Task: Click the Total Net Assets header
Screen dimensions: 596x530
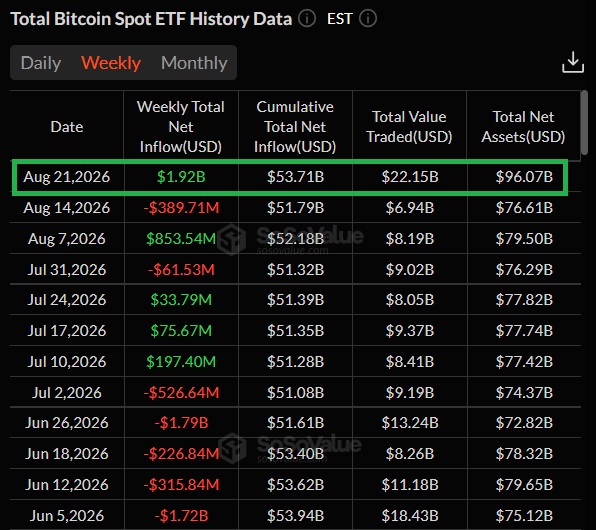Action: [x=523, y=127]
